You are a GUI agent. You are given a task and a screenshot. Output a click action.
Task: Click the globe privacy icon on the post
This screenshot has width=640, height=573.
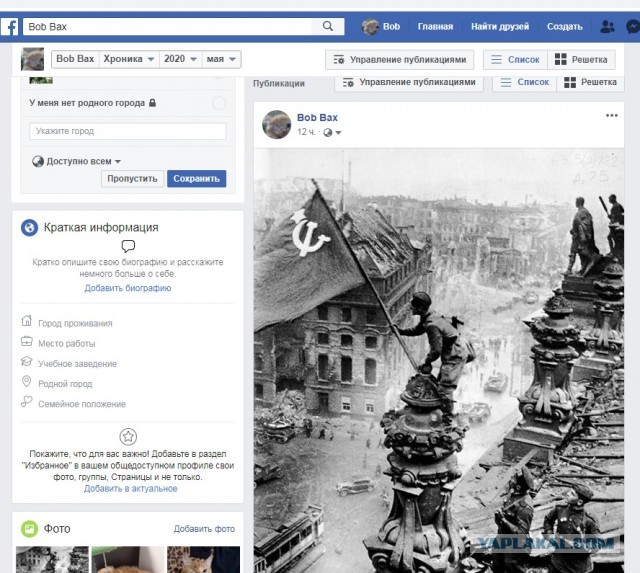pos(328,132)
